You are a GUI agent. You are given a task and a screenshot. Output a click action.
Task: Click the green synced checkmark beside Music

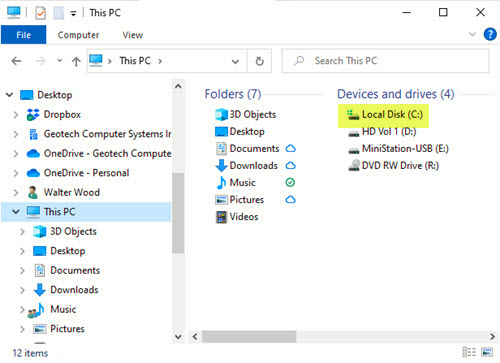290,182
